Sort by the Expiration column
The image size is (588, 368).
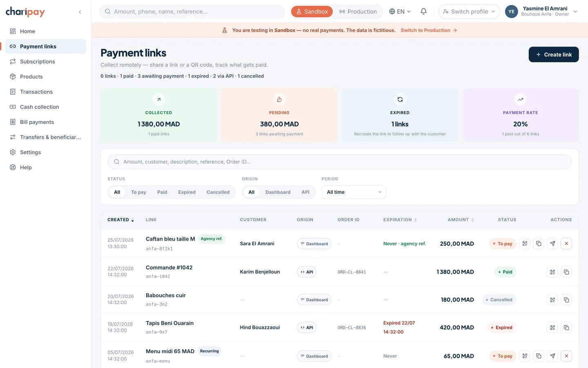[x=400, y=220]
